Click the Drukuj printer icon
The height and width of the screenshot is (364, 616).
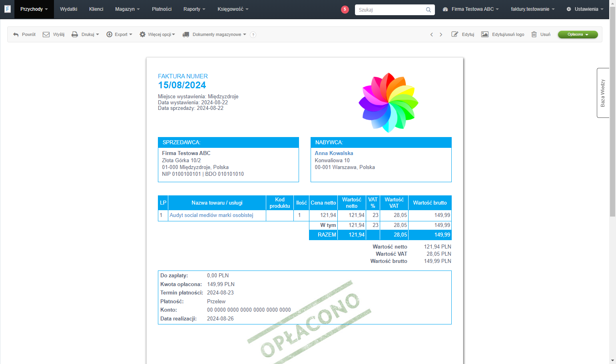coord(75,34)
